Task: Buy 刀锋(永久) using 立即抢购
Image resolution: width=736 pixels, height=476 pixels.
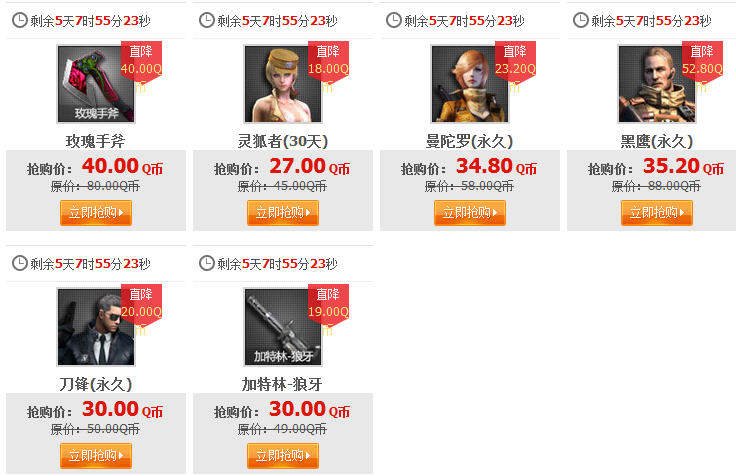Action: (x=96, y=456)
